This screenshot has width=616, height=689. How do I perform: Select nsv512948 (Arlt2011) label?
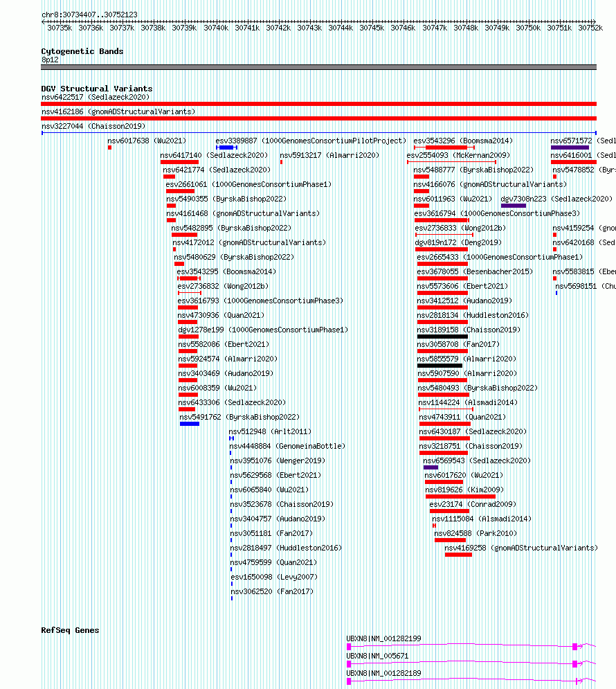[270, 431]
